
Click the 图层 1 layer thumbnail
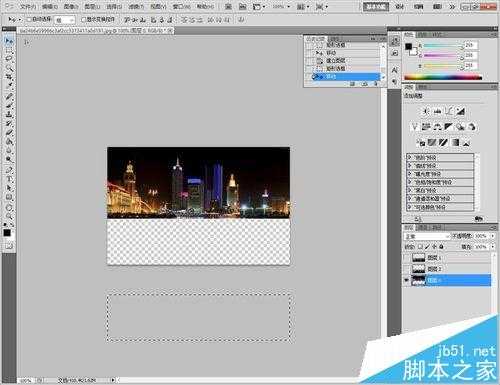click(x=419, y=258)
